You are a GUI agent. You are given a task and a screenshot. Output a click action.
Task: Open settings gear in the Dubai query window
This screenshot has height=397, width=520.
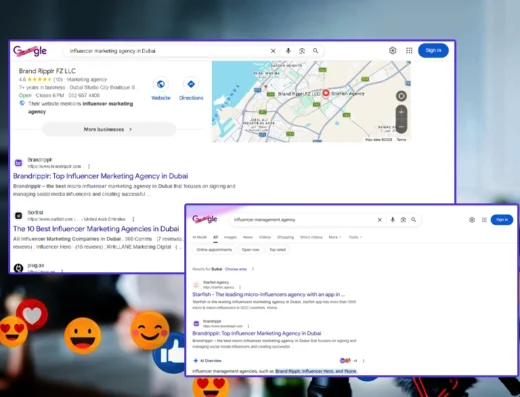click(x=393, y=50)
